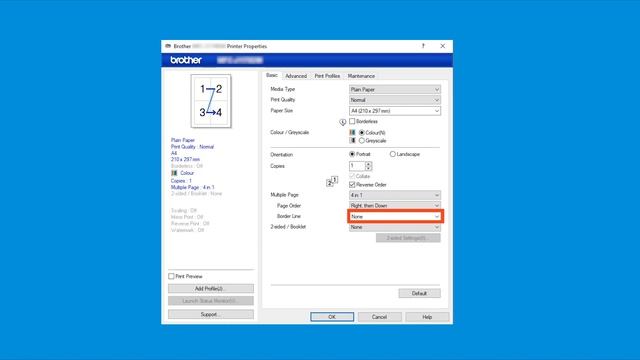Switch to the Advanced tab
The height and width of the screenshot is (360, 640).
296,76
